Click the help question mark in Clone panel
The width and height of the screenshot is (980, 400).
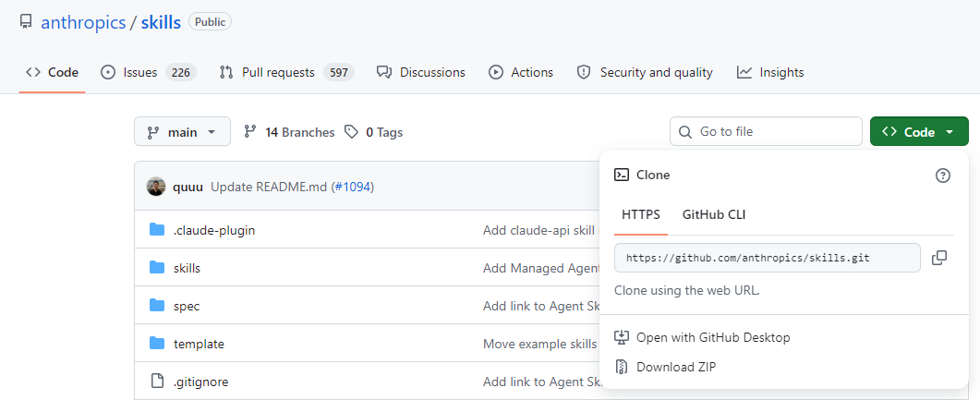tap(942, 176)
